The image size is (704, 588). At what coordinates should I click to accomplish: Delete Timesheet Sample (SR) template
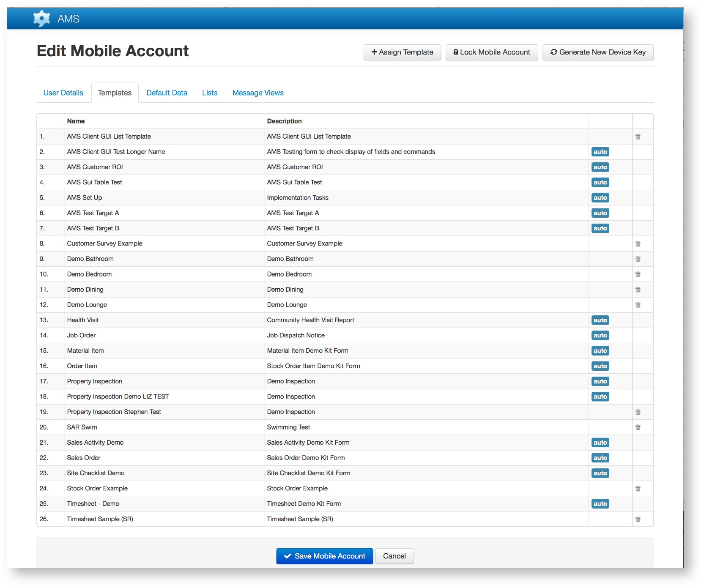(x=638, y=519)
